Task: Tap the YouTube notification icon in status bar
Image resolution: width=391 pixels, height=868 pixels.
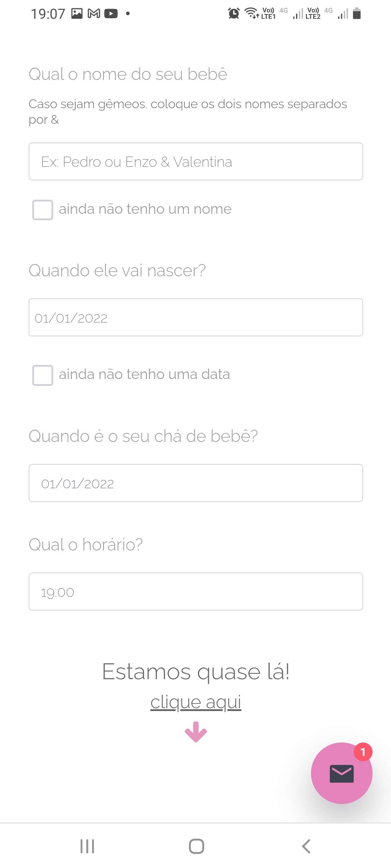Action: coord(111,14)
